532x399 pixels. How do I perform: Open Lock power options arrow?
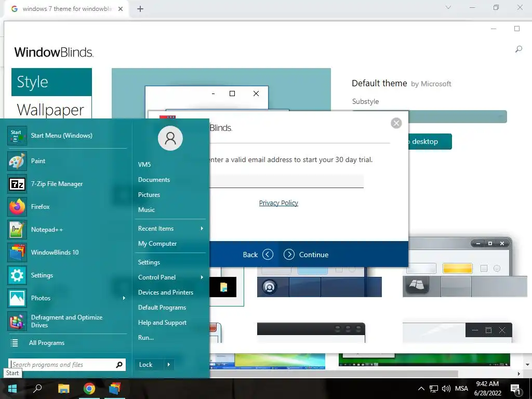tap(169, 365)
